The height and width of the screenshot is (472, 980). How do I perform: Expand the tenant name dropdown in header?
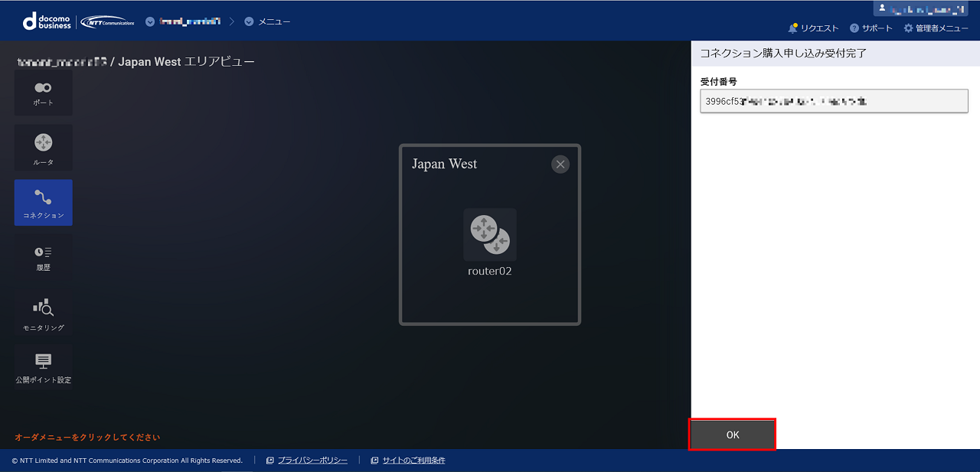[x=184, y=21]
